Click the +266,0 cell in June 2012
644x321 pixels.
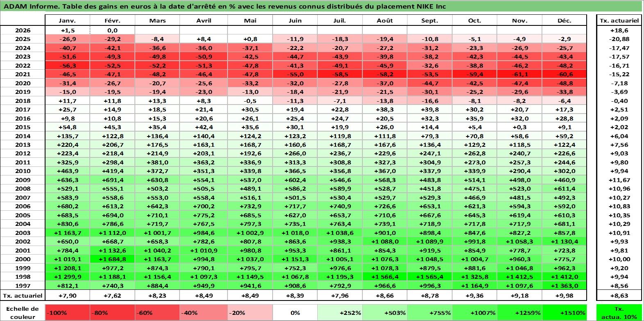[x=295, y=153]
